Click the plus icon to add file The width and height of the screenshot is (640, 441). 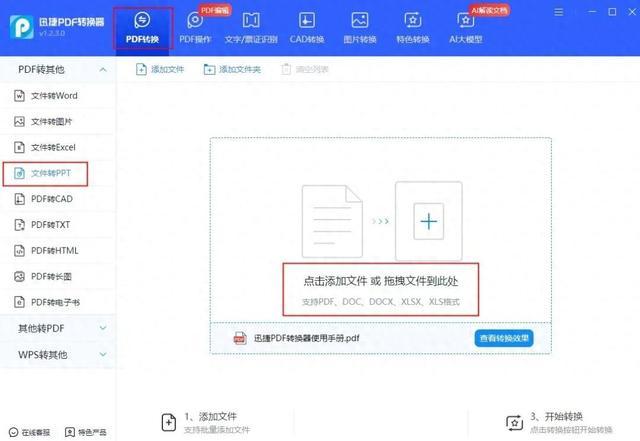(429, 221)
